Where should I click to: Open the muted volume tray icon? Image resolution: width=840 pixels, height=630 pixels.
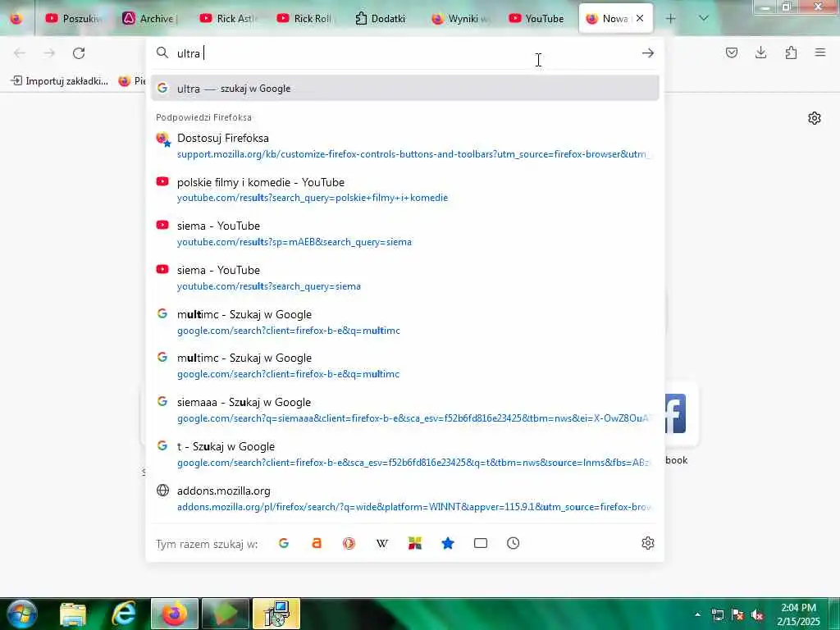coord(757,615)
